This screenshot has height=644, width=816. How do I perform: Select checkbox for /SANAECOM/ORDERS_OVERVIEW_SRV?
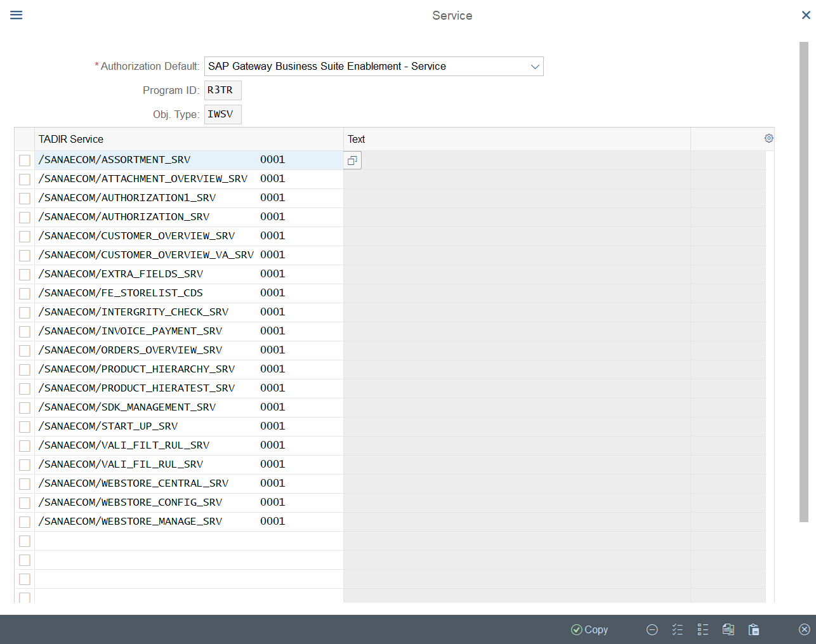[25, 351]
